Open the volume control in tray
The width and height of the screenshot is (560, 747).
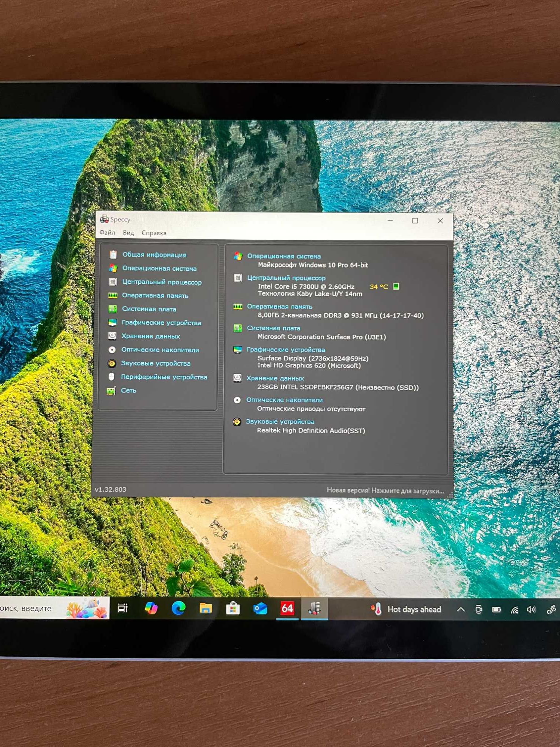pos(531,610)
